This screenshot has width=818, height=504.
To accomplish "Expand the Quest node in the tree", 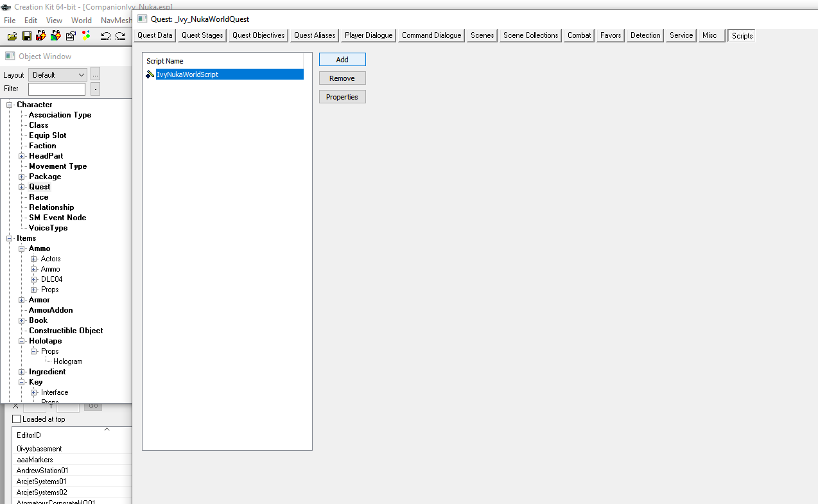I will (20, 186).
